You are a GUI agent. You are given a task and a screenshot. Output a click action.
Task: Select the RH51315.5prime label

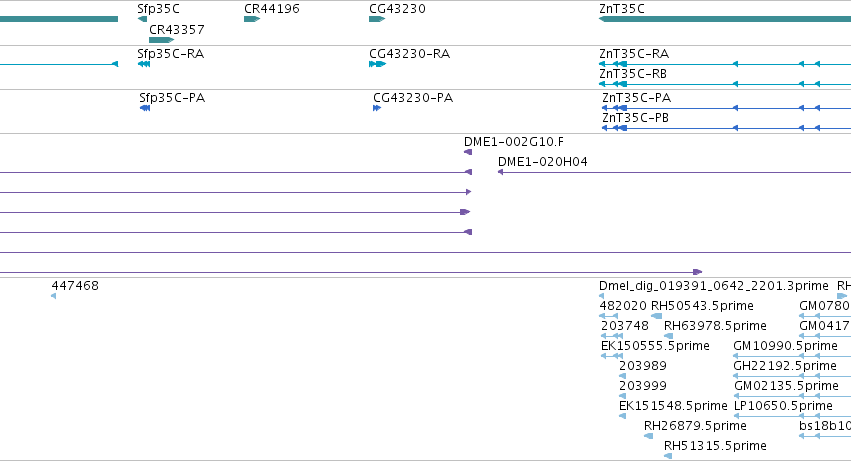point(715,446)
